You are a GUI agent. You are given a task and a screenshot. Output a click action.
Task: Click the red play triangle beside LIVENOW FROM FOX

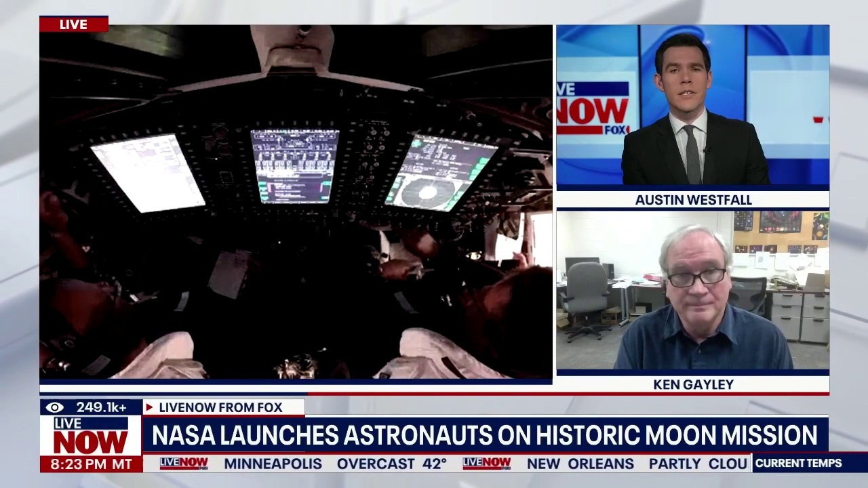pyautogui.click(x=149, y=407)
